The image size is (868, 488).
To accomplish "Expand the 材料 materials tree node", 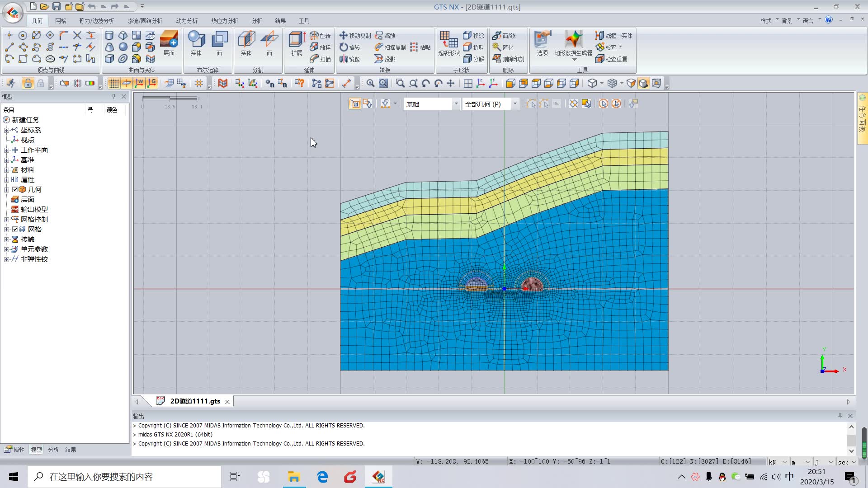I will tap(6, 170).
